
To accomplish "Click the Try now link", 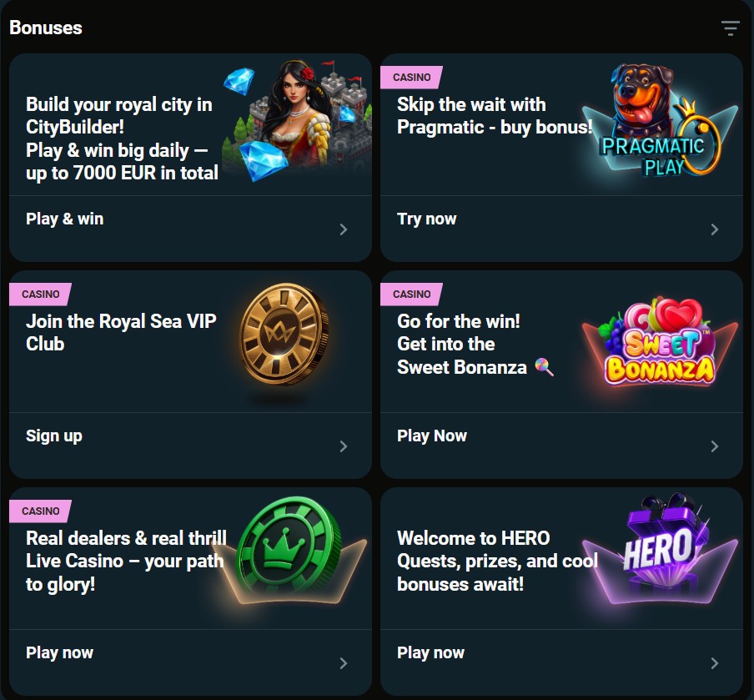I will point(426,219).
